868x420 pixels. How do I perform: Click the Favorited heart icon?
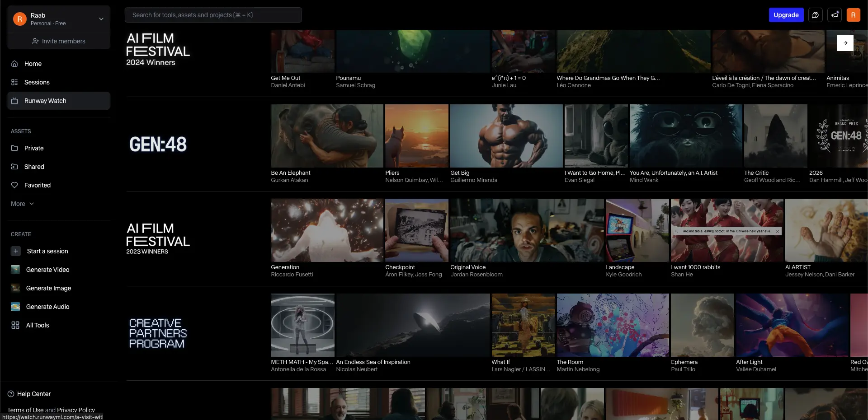[x=14, y=185]
